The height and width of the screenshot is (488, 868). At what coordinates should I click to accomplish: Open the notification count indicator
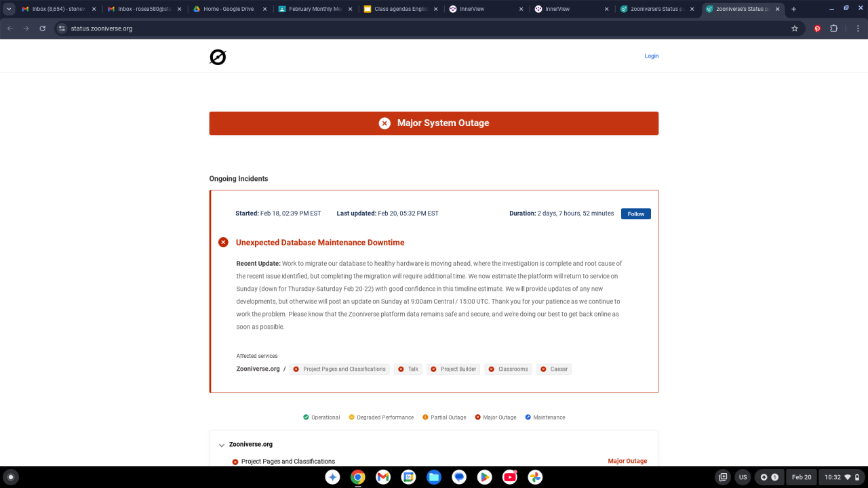point(769,477)
